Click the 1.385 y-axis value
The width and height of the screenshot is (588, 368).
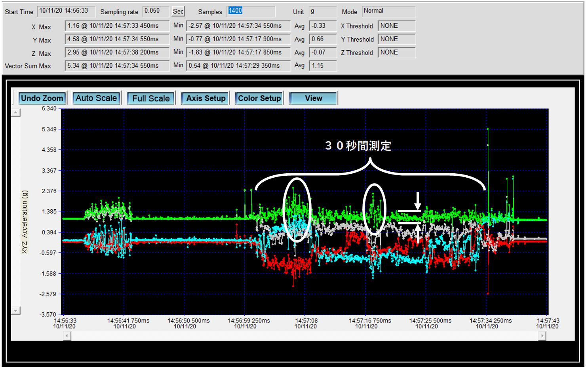[49, 212]
